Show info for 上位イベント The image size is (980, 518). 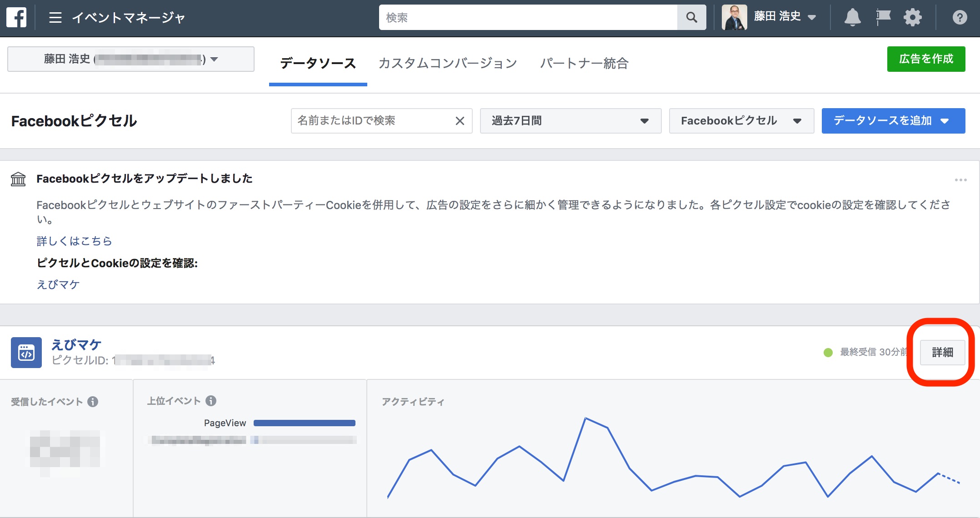click(x=211, y=401)
